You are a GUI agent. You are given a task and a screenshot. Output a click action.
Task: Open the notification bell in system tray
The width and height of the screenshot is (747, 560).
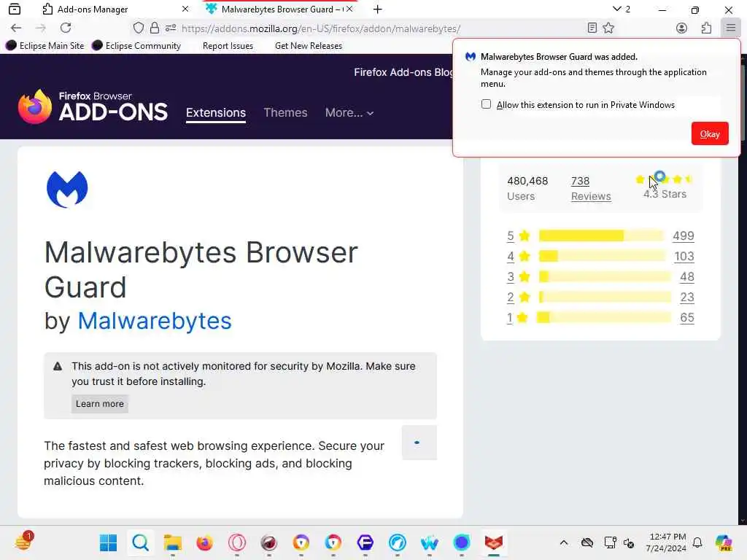697,542
